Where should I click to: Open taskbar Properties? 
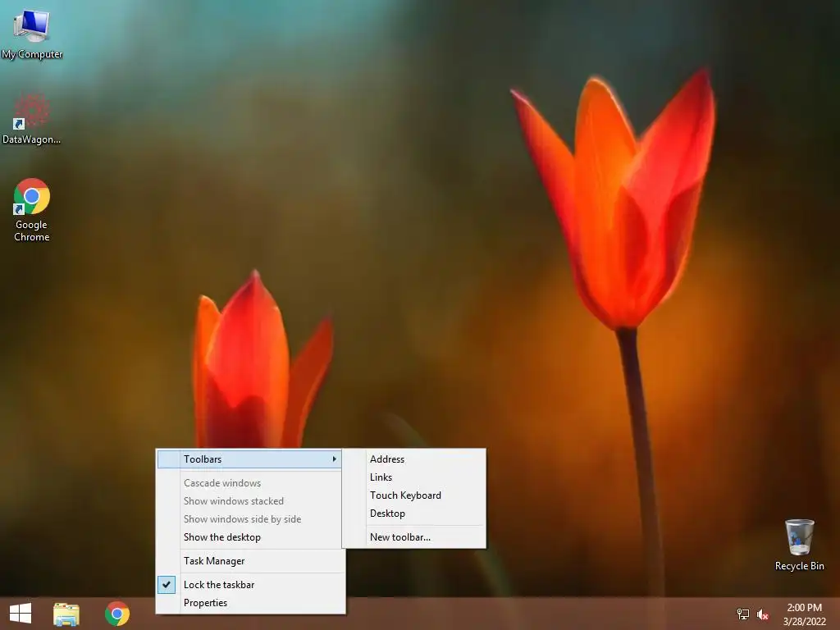click(249, 603)
